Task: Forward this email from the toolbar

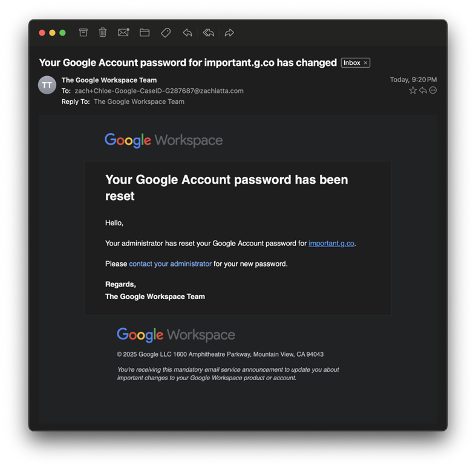Action: pos(229,33)
